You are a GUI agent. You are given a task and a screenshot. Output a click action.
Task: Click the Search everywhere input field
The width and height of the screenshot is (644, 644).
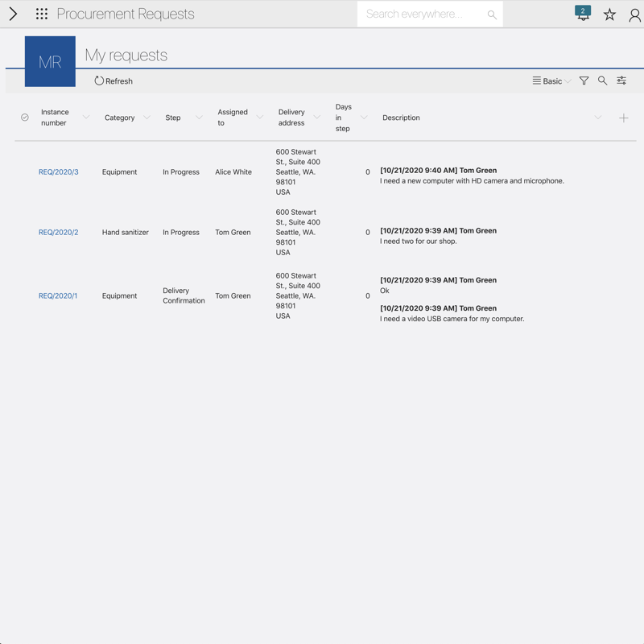pos(423,14)
